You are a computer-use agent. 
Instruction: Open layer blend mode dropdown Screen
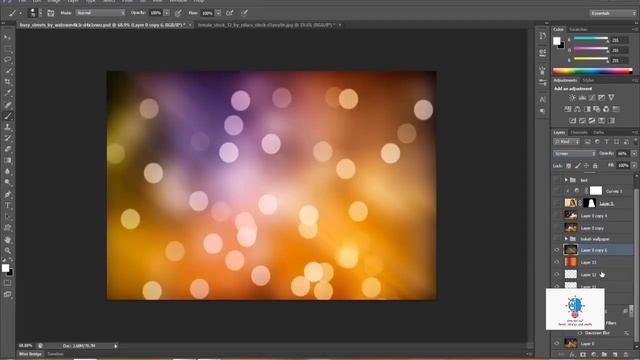click(x=574, y=153)
